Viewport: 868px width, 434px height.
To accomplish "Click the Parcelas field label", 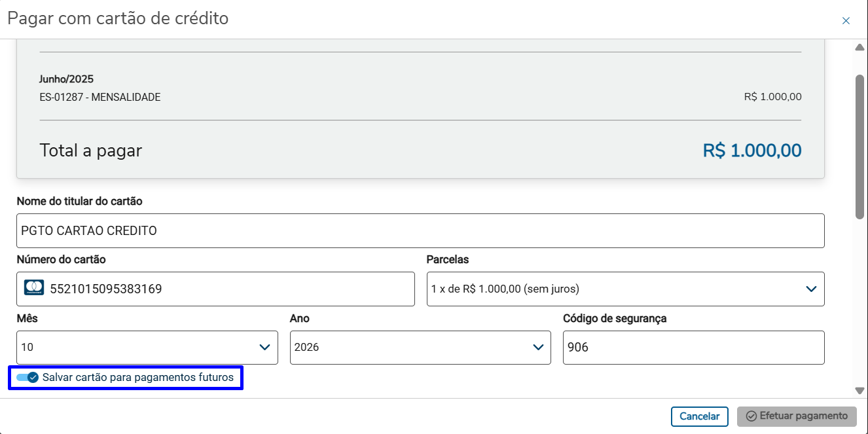I will pos(448,259).
